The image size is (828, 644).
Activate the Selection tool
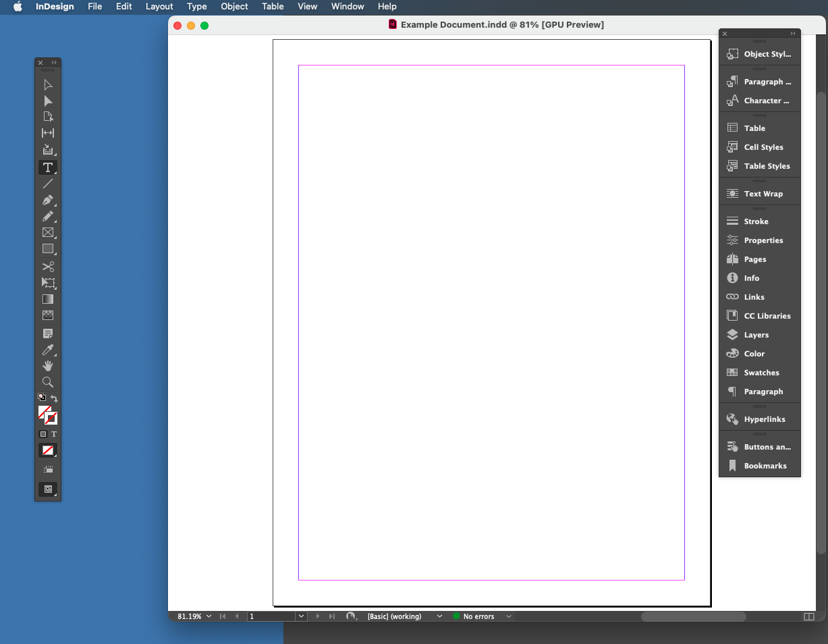point(48,84)
